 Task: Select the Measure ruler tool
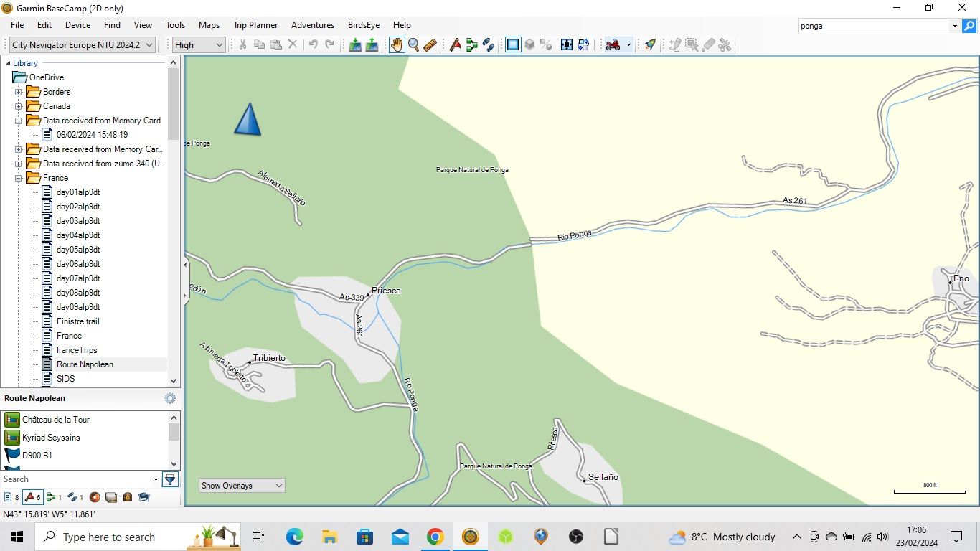point(430,44)
